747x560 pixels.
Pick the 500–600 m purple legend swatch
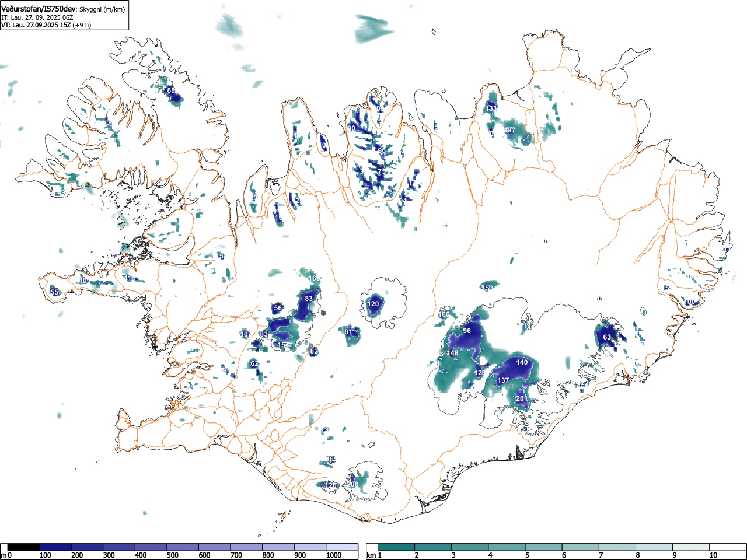[x=183, y=547]
